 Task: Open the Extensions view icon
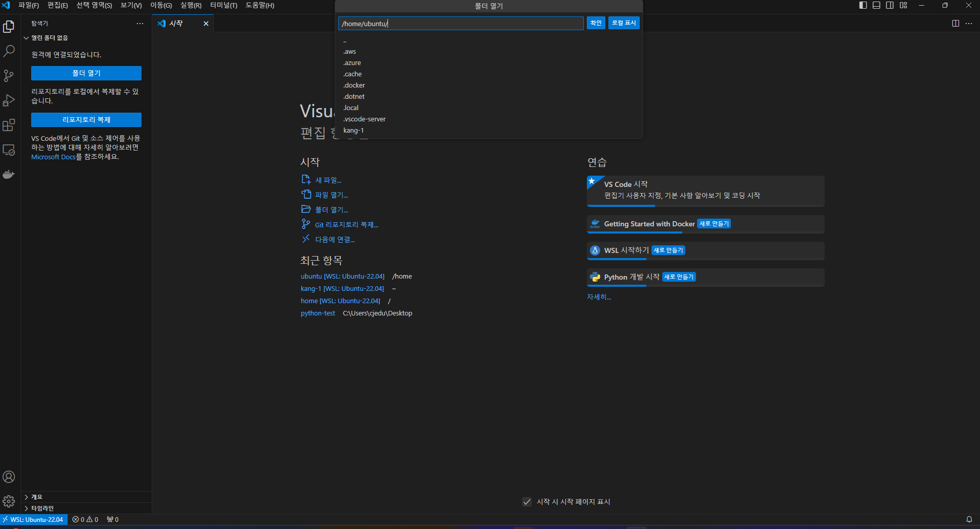[9, 125]
